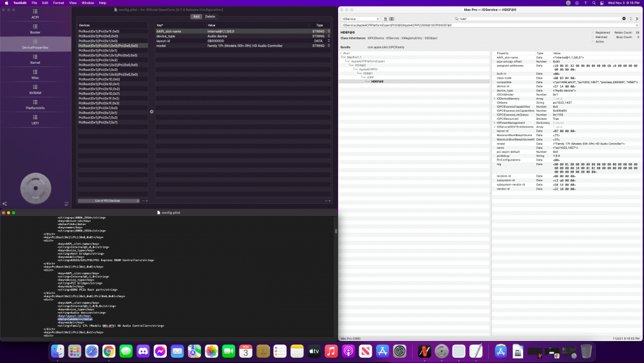Open the PlatformInfo section in sidebar
This screenshot has height=363, width=644.
click(35, 105)
